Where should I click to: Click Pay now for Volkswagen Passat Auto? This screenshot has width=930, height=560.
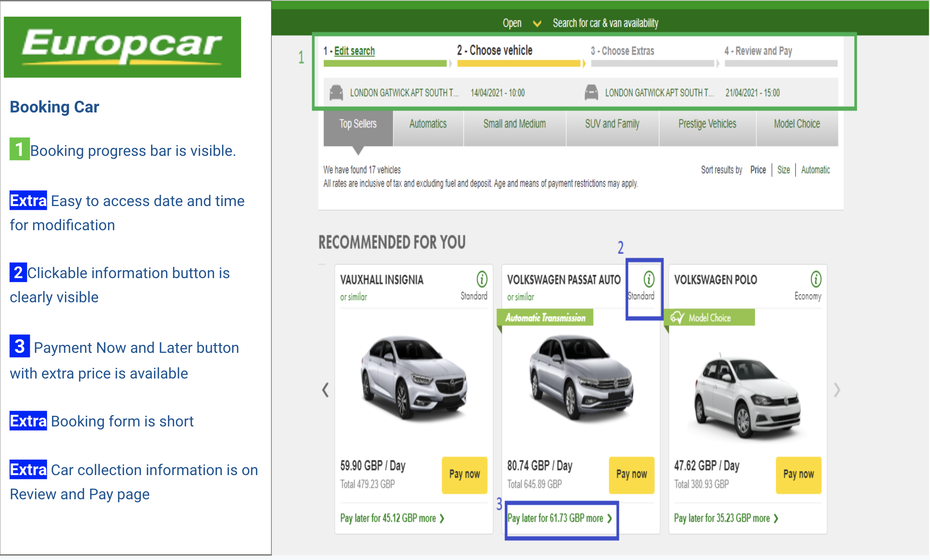tap(631, 475)
